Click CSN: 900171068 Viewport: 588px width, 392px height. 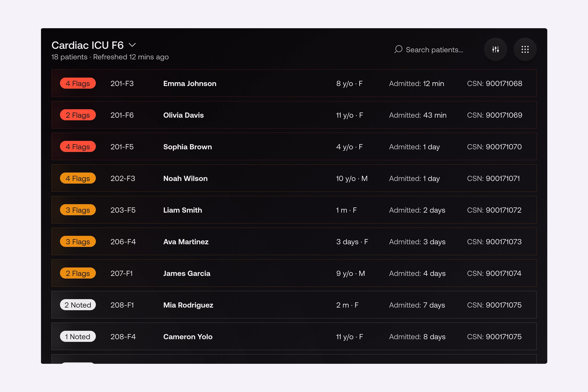click(x=495, y=83)
